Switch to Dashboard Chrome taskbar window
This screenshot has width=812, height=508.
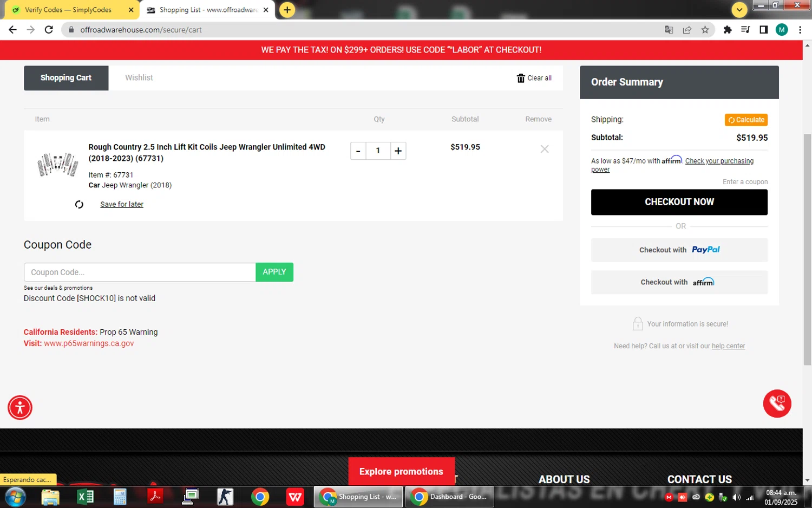pos(450,497)
